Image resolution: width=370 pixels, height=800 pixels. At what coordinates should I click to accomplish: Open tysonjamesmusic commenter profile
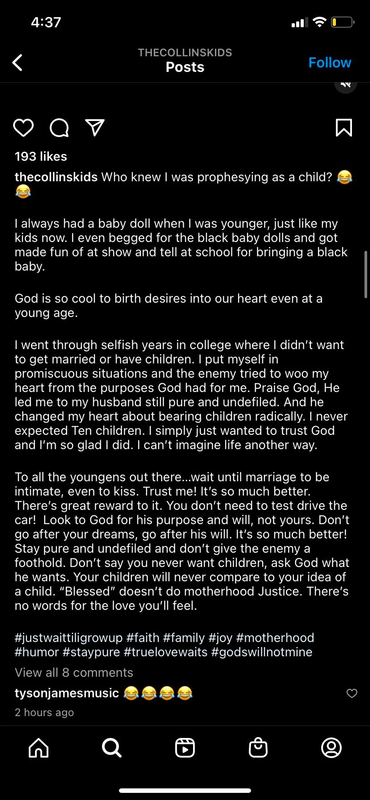(67, 693)
